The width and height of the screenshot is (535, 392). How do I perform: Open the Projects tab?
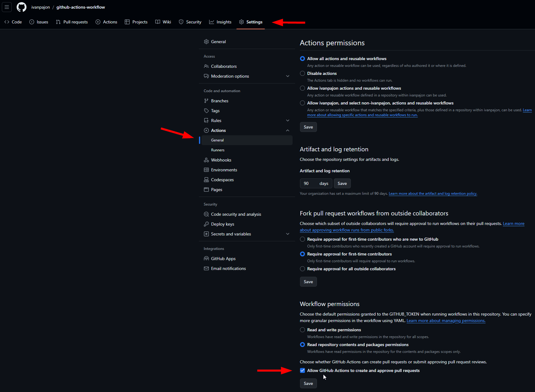(x=136, y=22)
